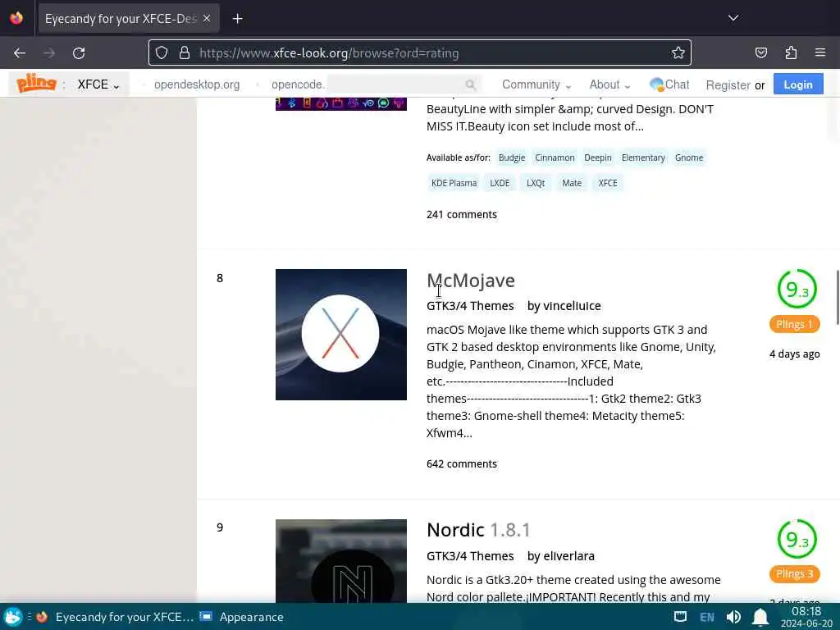The image size is (840, 630).
Task: Open the volume speaker tray icon
Action: tap(733, 617)
